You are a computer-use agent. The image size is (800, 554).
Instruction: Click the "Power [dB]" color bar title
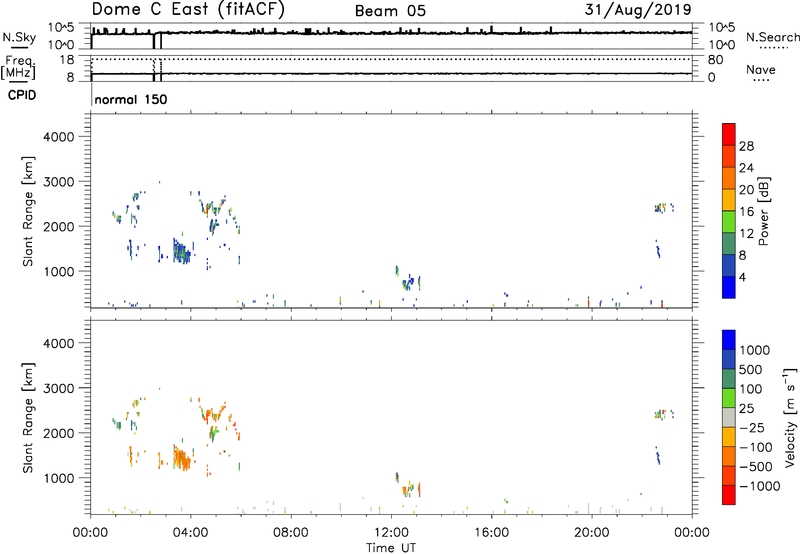coord(763,211)
